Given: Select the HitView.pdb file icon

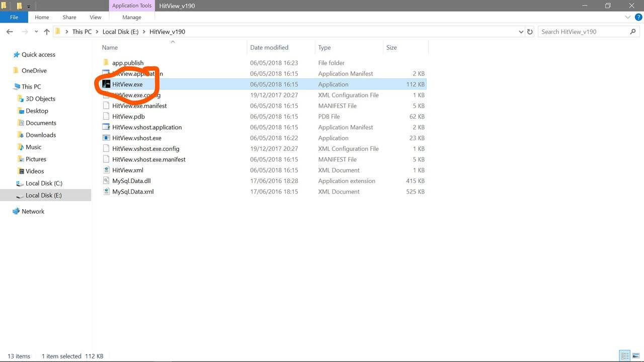Looking at the screenshot, I should click(106, 117).
